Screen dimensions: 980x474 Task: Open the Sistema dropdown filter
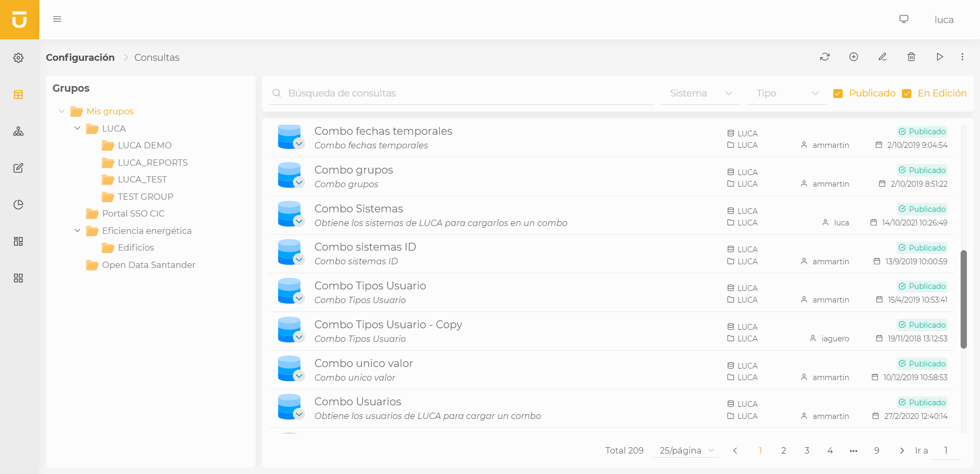[700, 93]
